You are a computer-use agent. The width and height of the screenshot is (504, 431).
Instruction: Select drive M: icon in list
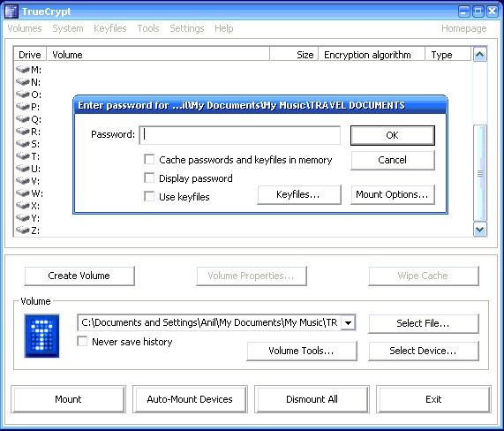point(23,69)
